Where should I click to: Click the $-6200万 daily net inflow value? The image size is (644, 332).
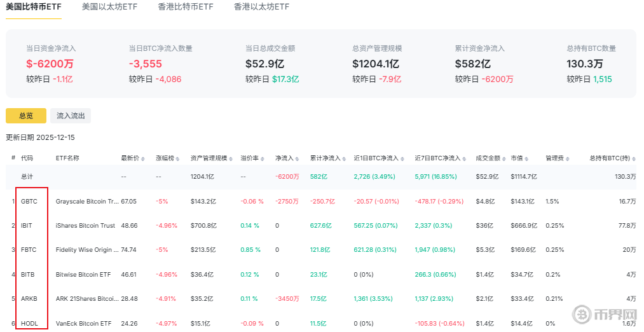(50, 64)
